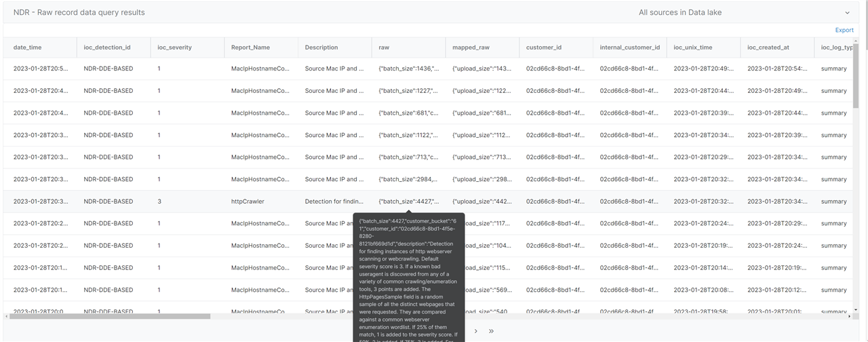Go to next results page arrow

476,331
